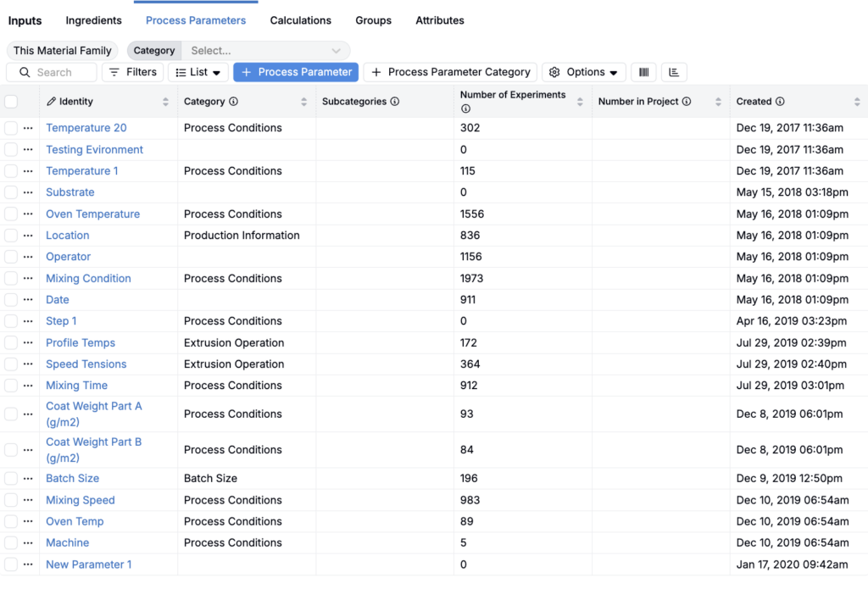Add a new Process Parameter
Screen dimensions: 868x589
pos(296,72)
